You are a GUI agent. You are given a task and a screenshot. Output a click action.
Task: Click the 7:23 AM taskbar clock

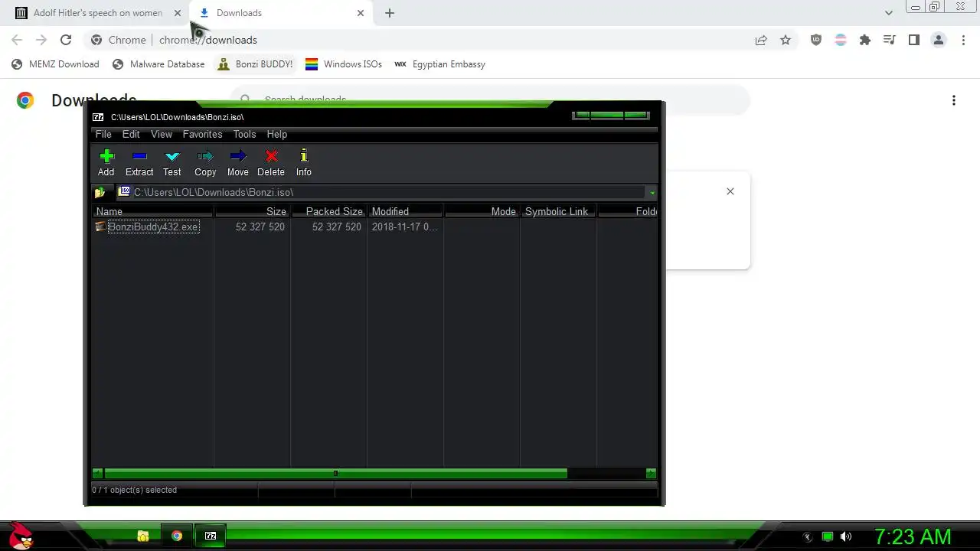coord(913,537)
